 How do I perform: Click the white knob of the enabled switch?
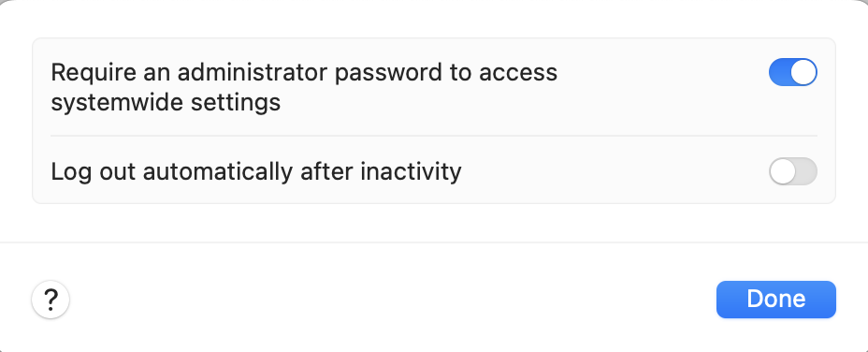[803, 72]
